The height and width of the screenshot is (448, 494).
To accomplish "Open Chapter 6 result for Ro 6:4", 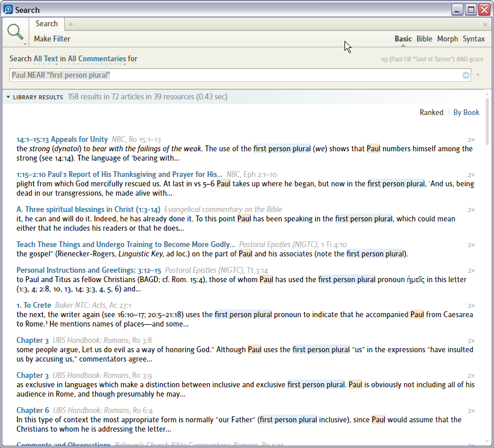I will (x=33, y=410).
